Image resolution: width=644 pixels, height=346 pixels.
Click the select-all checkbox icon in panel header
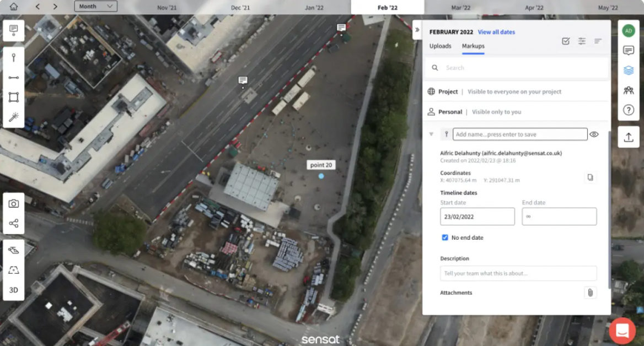(566, 41)
